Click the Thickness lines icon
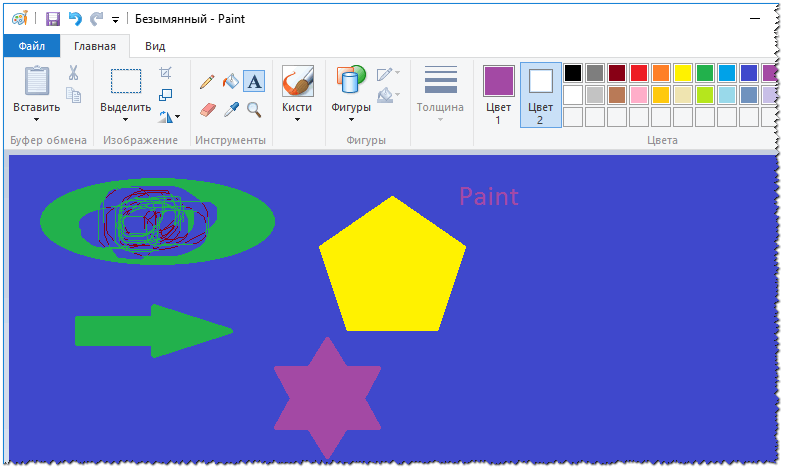 click(x=441, y=80)
